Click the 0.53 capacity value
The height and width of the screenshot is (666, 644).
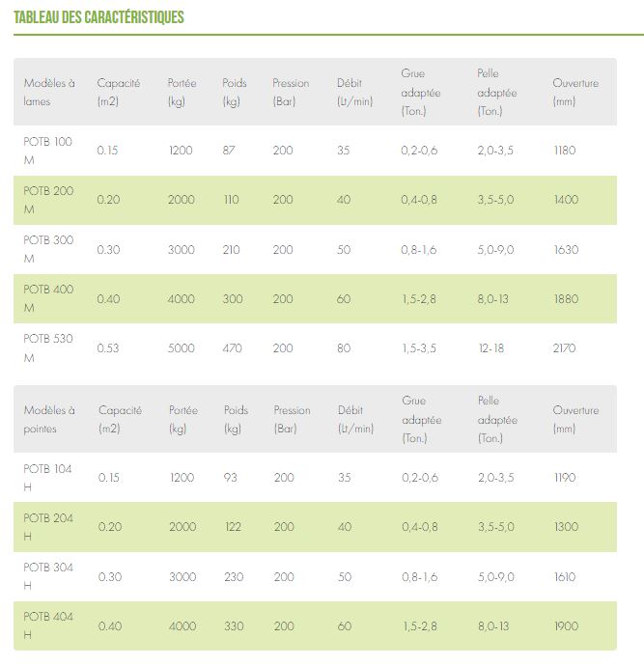(x=108, y=348)
